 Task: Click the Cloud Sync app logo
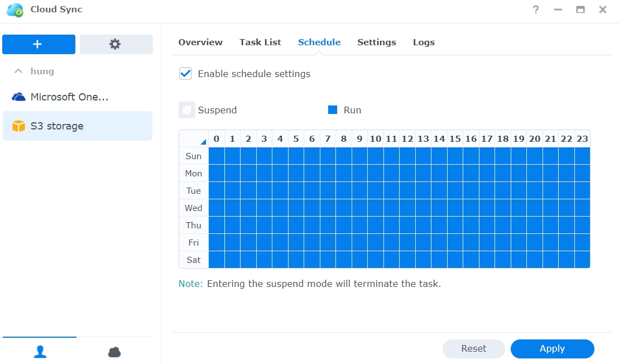click(x=15, y=10)
